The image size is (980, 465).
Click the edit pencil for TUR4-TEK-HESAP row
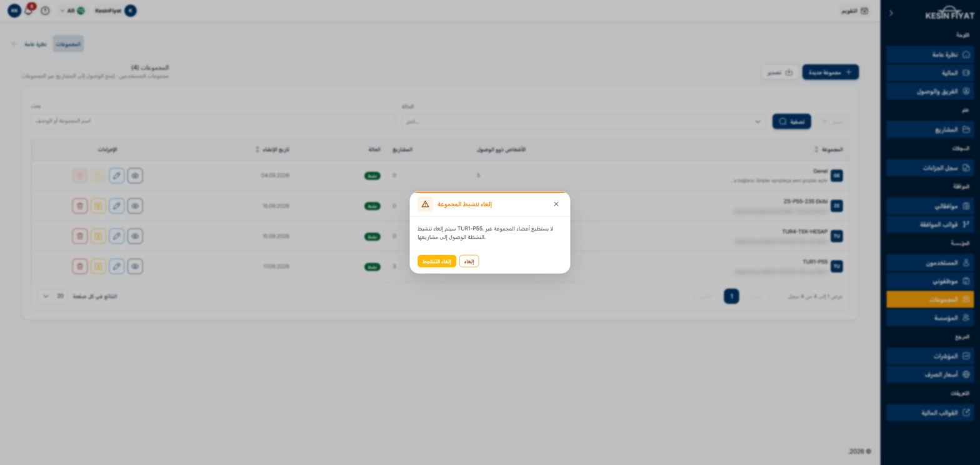click(x=117, y=236)
